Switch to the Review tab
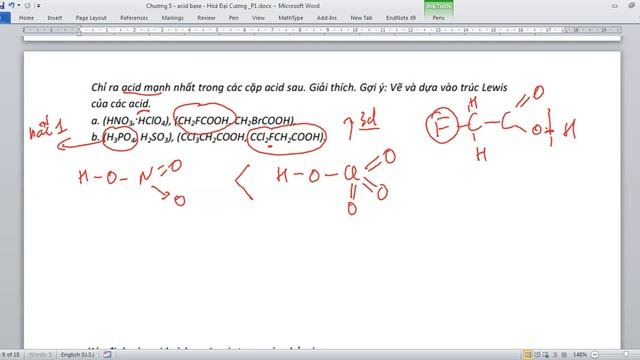The width and height of the screenshot is (640, 360). point(206,18)
